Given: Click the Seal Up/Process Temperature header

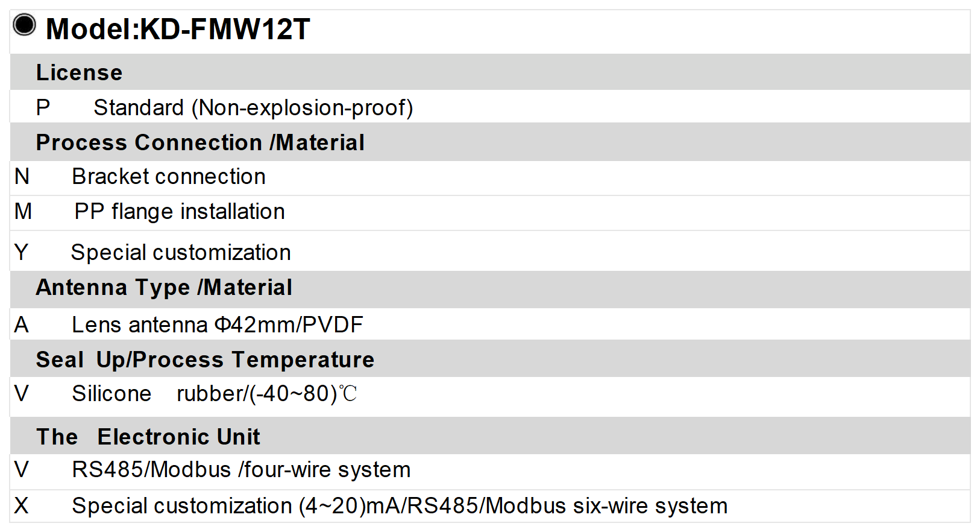Looking at the screenshot, I should coord(205,359).
